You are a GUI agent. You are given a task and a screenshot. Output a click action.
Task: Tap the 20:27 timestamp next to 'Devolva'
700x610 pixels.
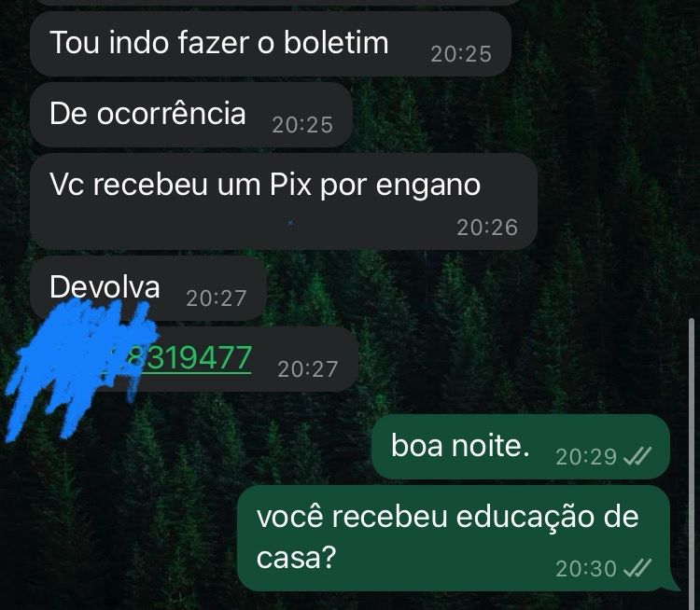point(217,298)
